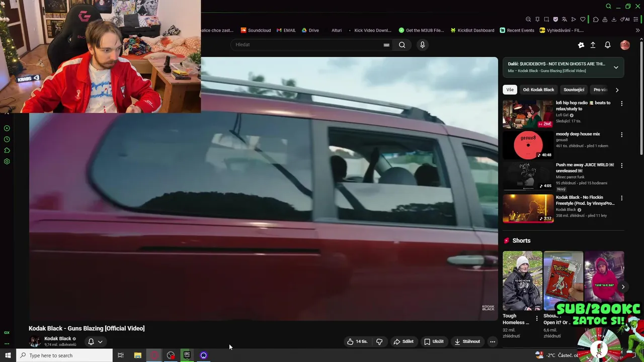Show more filter chips with arrow
The width and height of the screenshot is (644, 362).
coord(617,90)
